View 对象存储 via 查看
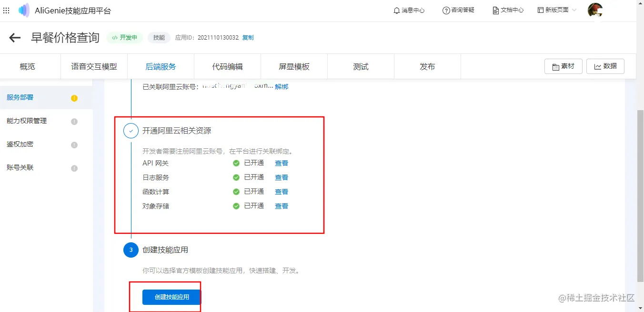 point(282,206)
